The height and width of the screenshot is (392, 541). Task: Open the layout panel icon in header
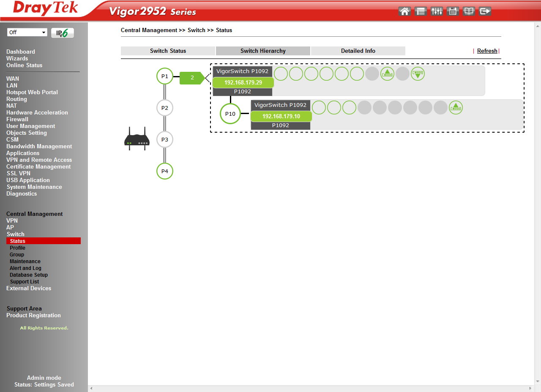tap(421, 11)
